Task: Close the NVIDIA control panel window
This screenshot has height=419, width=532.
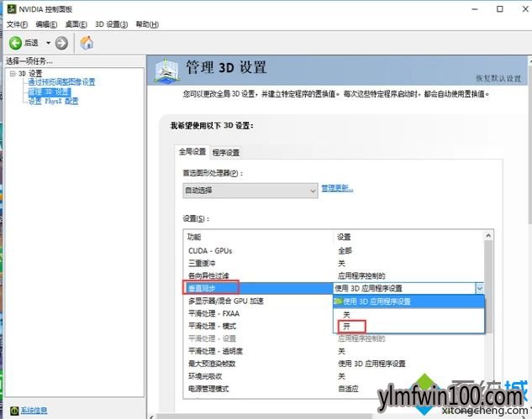Action: point(524,9)
